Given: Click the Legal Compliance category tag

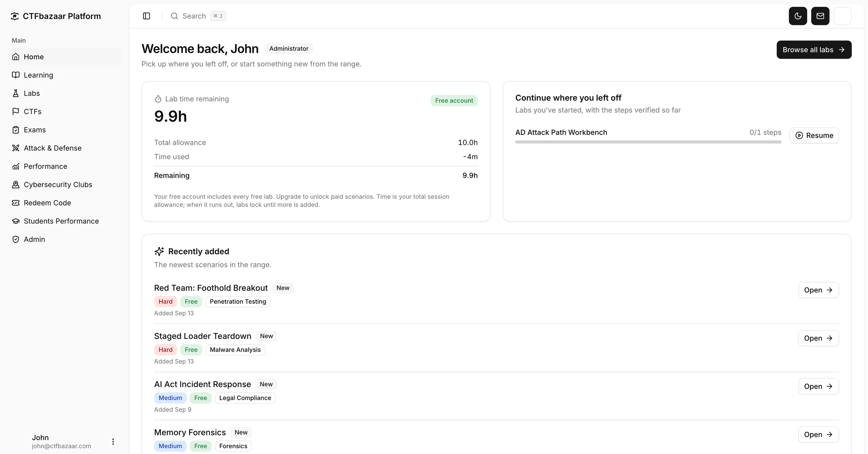Looking at the screenshot, I should [245, 398].
